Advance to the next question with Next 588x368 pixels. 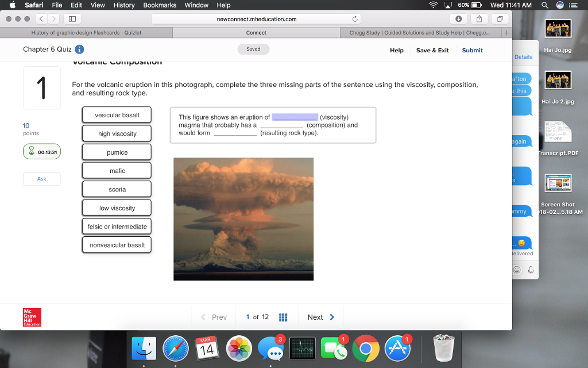click(x=319, y=317)
